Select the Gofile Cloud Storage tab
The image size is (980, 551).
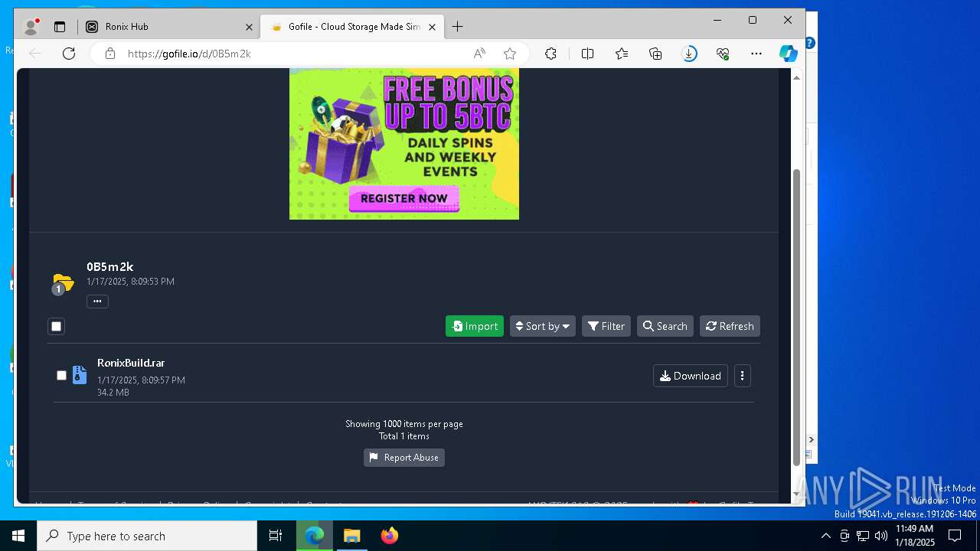(x=351, y=27)
